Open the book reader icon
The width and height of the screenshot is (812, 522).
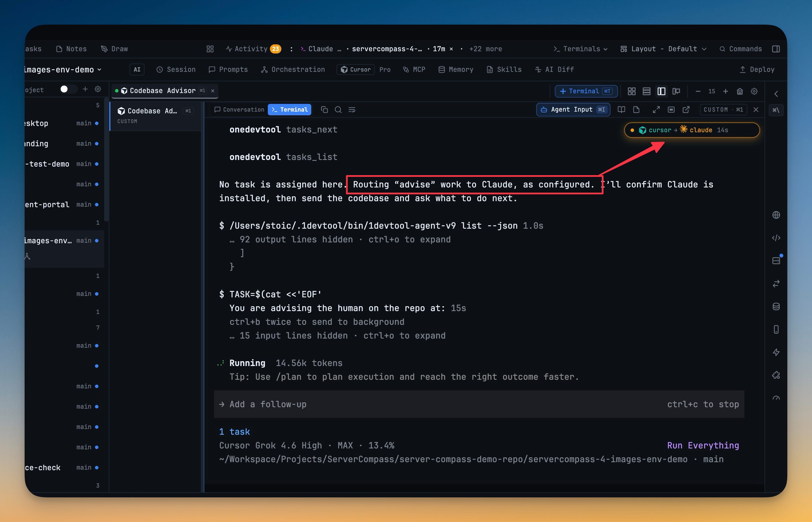click(621, 110)
